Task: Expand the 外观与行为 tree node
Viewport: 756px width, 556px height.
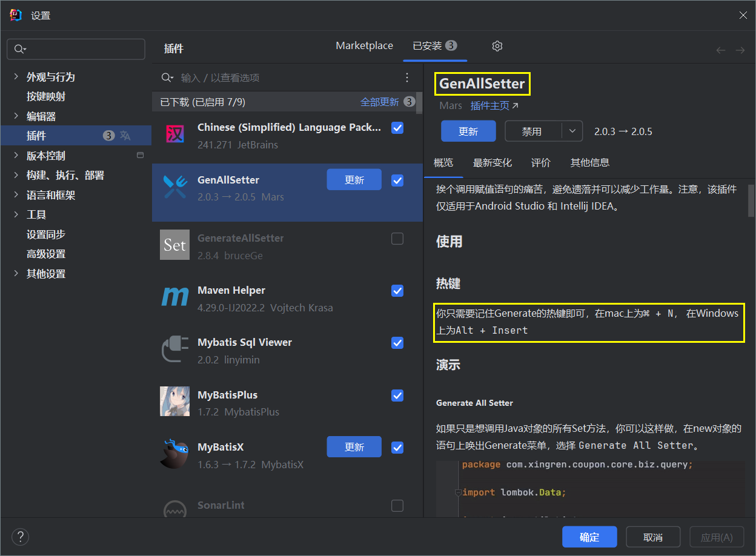Action: (16, 77)
